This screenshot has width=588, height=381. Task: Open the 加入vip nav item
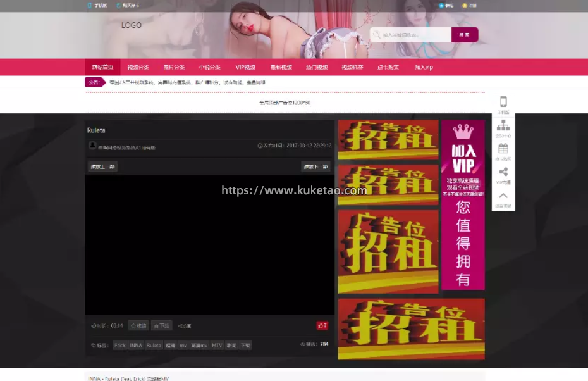pos(424,67)
